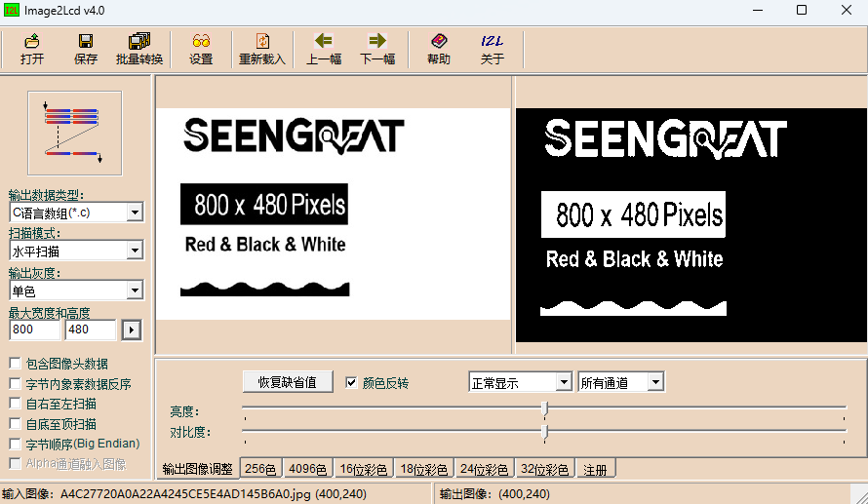Click the 保存 (Save) floppy disk icon
This screenshot has width=868, height=504.
tap(85, 41)
